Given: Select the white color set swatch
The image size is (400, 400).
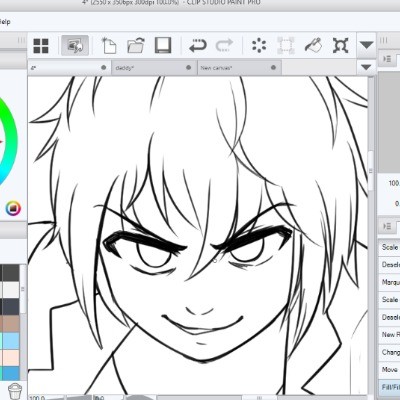Looking at the screenshot, I should point(11,290).
